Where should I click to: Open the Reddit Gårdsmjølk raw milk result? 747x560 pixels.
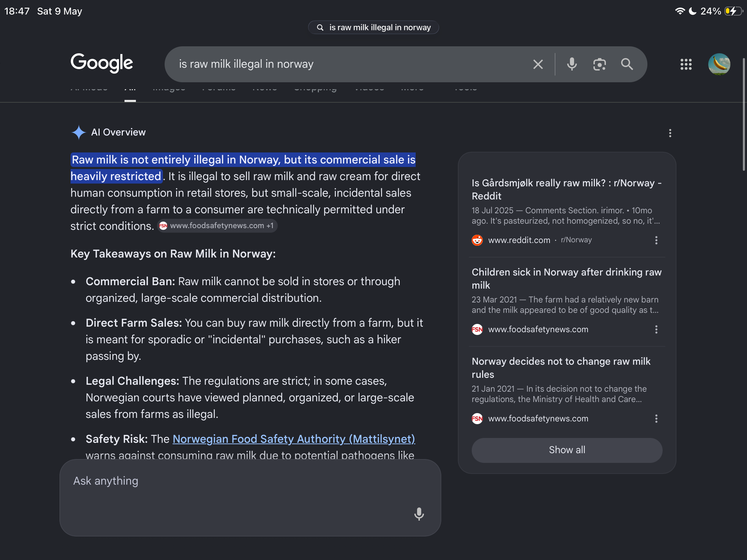[x=566, y=189]
